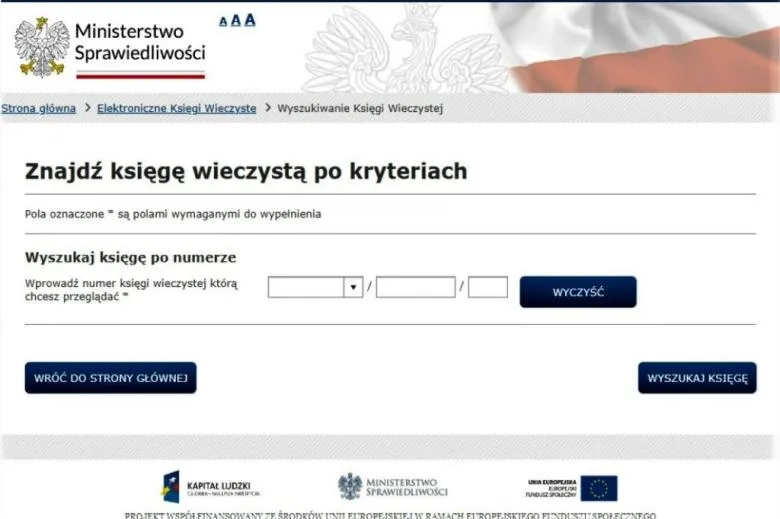Click the Wprowadź numer księgi wieczystej label
Viewport: 780px width, 519px height.
point(131,290)
